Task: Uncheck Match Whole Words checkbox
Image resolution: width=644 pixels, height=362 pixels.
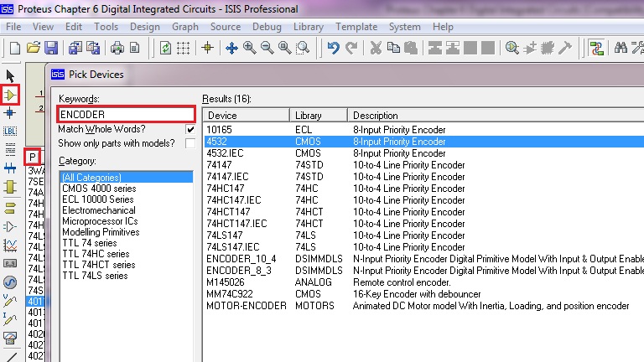Action: 190,130
